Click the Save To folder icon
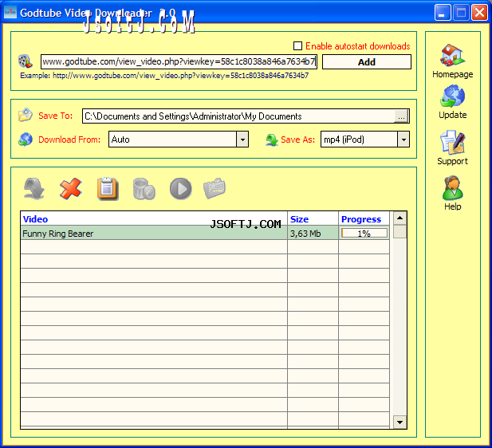This screenshot has width=492, height=448. click(25, 115)
